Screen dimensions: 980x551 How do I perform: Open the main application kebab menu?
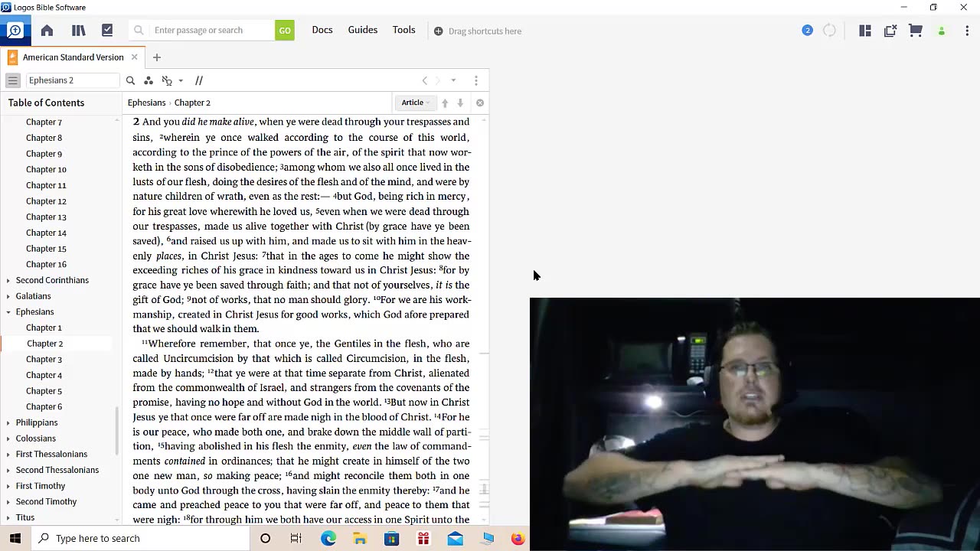(967, 31)
